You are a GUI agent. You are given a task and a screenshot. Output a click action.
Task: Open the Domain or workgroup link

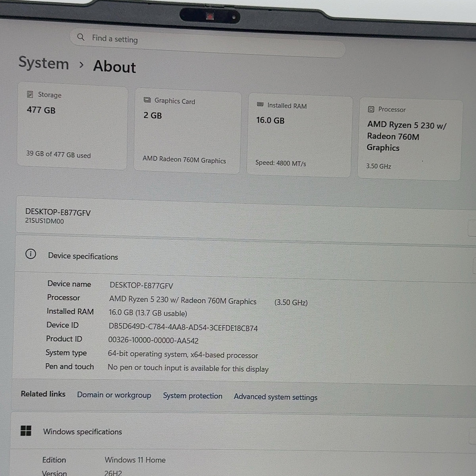[x=114, y=395]
